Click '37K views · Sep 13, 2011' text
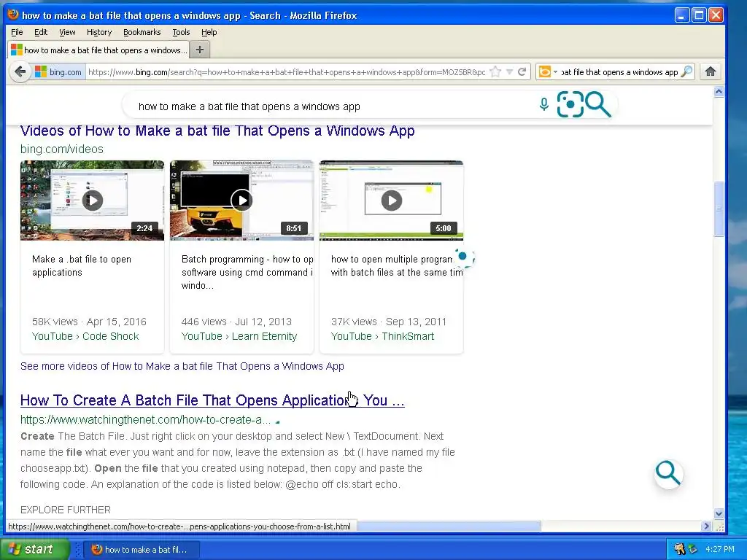Viewport: 747px width, 560px height. (389, 322)
